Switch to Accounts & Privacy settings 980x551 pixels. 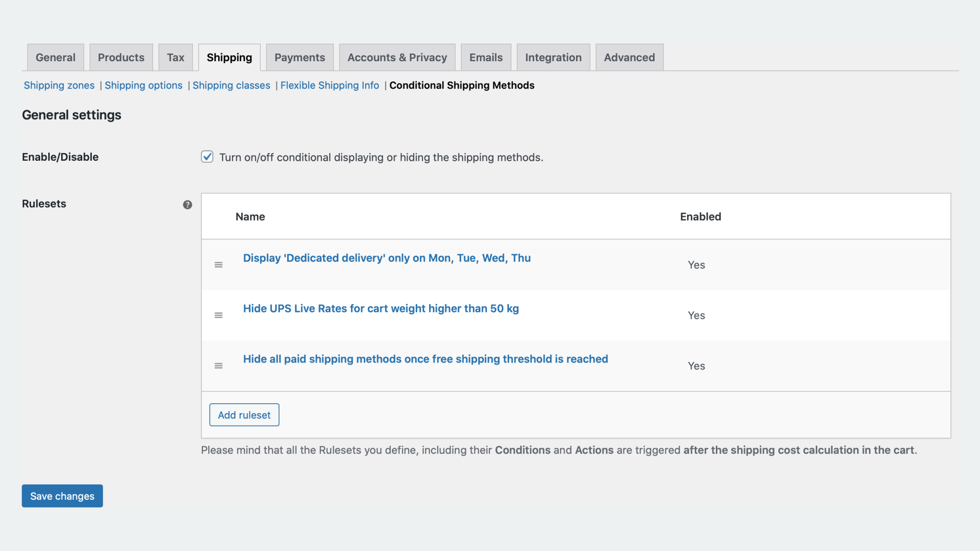(x=397, y=57)
